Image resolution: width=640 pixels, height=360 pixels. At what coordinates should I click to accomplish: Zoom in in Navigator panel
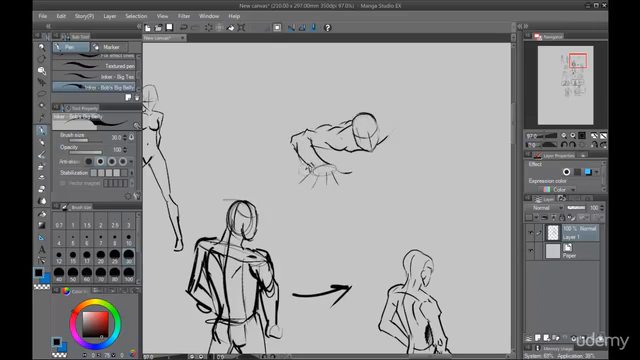tap(573, 136)
